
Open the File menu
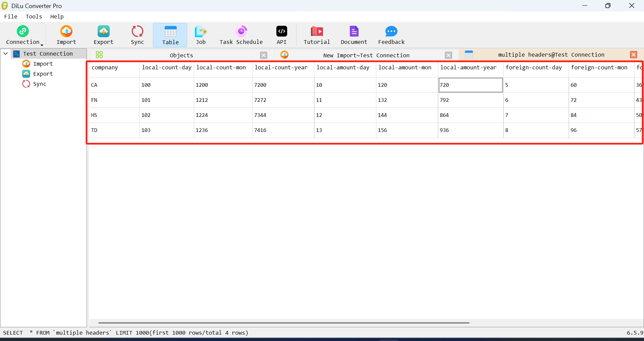click(x=11, y=16)
